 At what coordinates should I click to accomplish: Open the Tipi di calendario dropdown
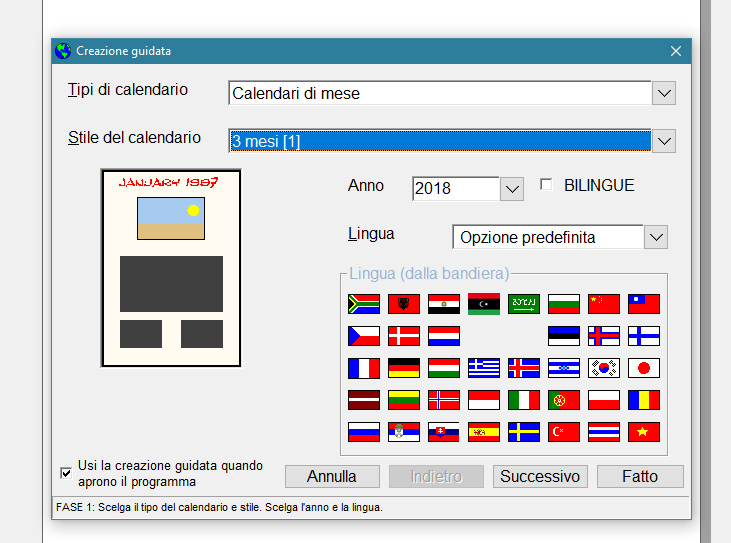[664, 94]
